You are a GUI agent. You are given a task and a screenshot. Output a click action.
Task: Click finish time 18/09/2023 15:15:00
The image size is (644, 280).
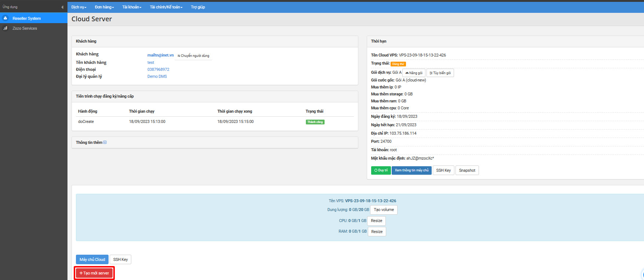coord(235,121)
